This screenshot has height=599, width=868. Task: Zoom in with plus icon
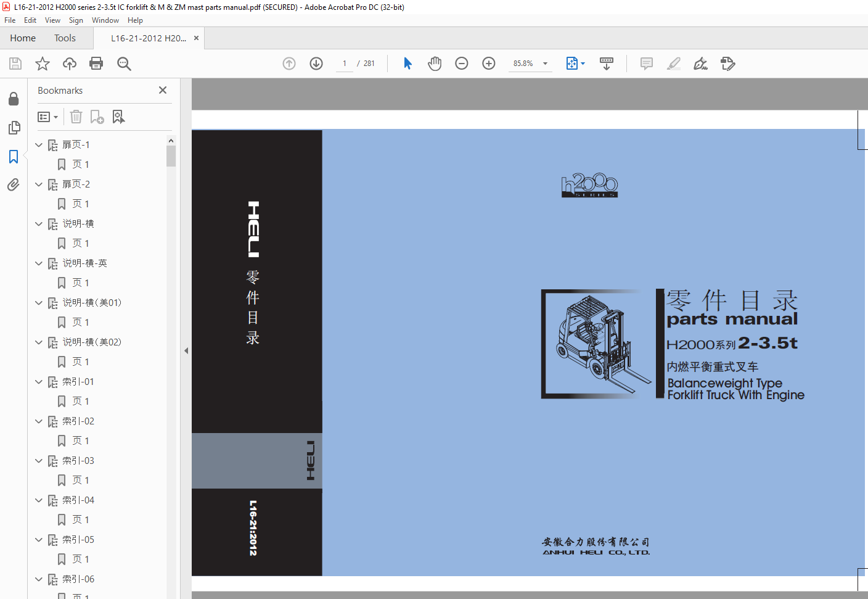click(x=489, y=64)
